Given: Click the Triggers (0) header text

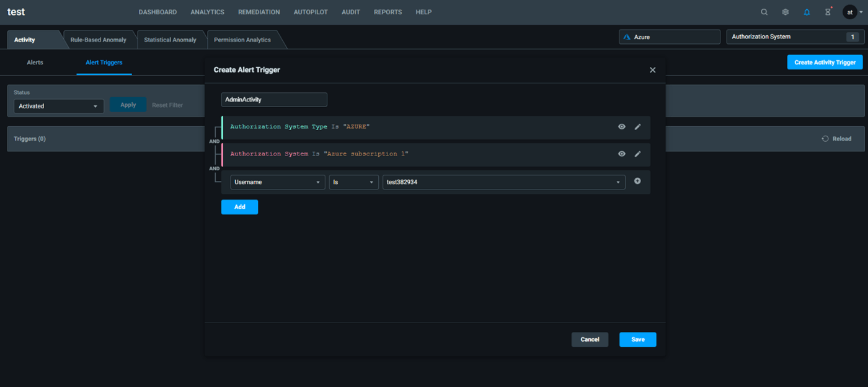Looking at the screenshot, I should point(30,139).
